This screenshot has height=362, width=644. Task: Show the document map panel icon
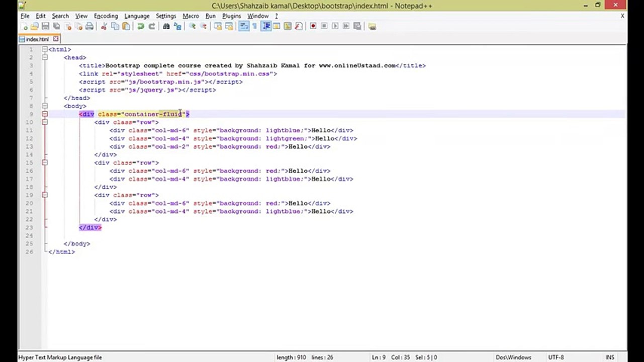tap(288, 26)
